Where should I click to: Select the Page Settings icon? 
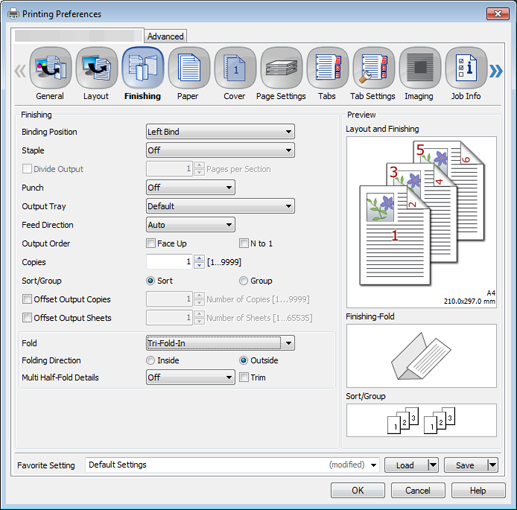(x=281, y=68)
